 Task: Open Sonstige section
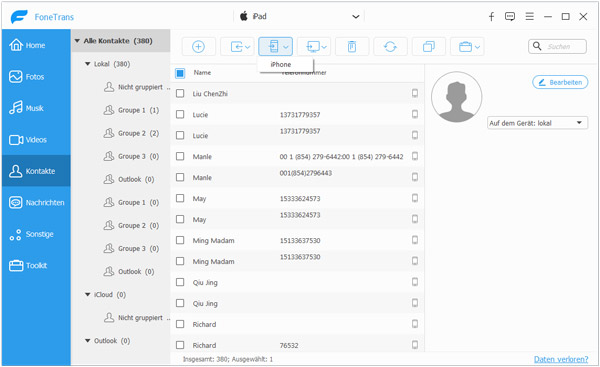36,234
